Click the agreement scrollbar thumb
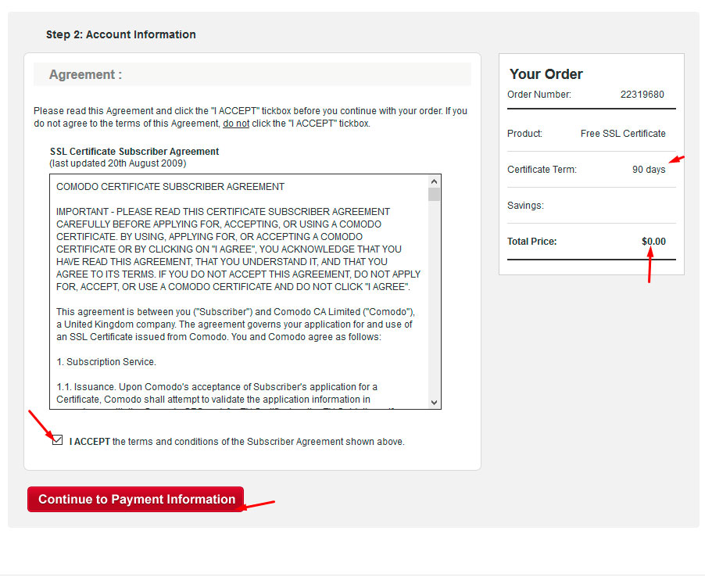 [434, 195]
